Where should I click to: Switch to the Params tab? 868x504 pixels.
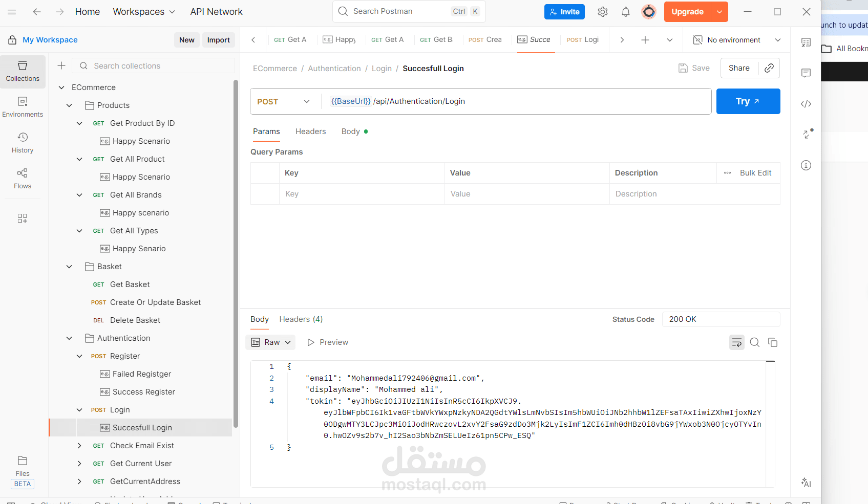(266, 132)
